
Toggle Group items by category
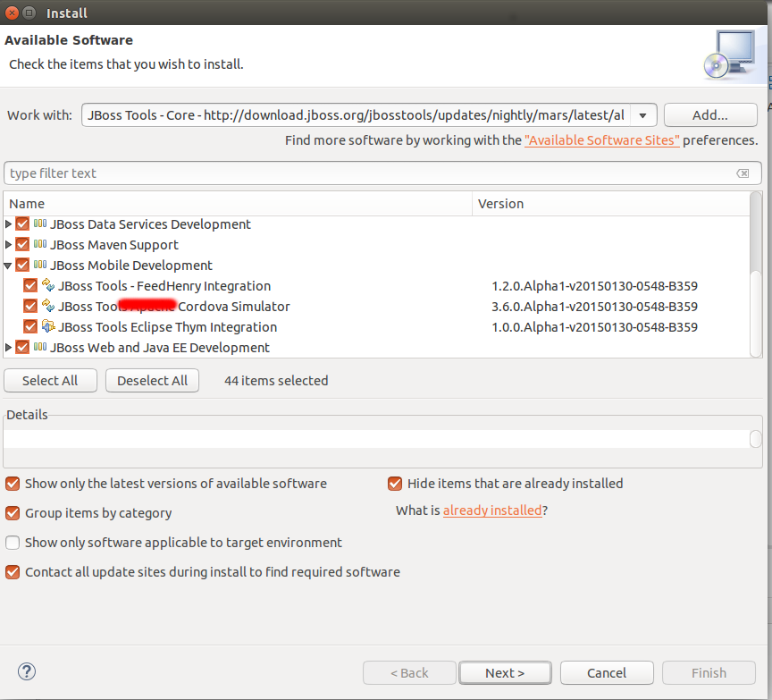point(13,513)
